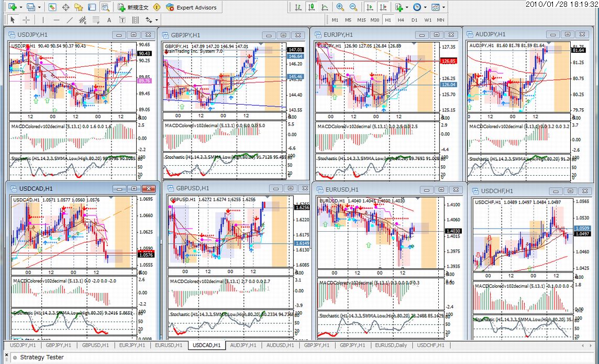Screen dimensions: 599x364
Task: Click the New Order (新規注文) button
Action: [x=133, y=7]
